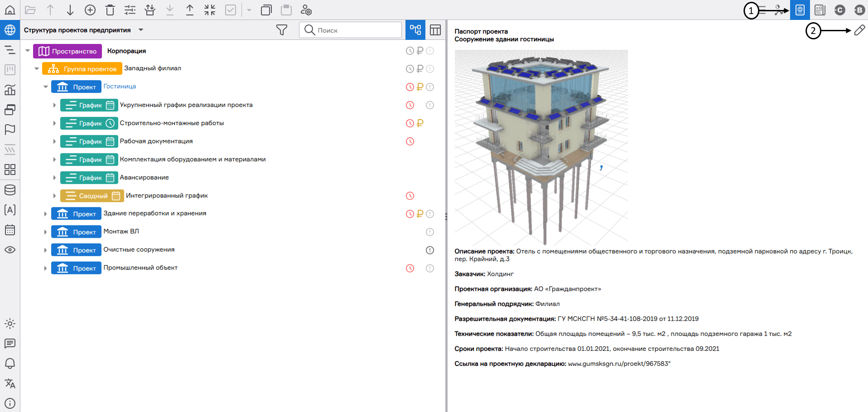This screenshot has width=868, height=412.
Task: Open the user settings icon in toolbar
Action: click(x=306, y=10)
